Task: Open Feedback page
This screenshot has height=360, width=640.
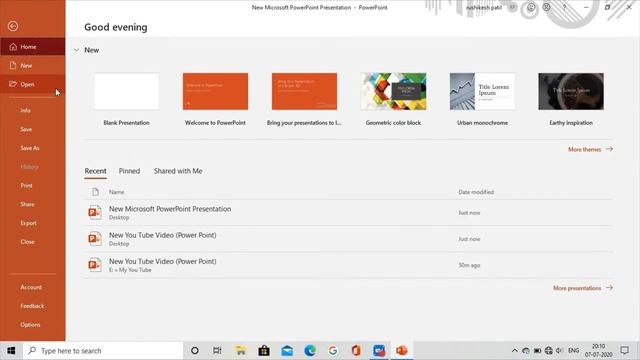Action: pyautogui.click(x=32, y=306)
